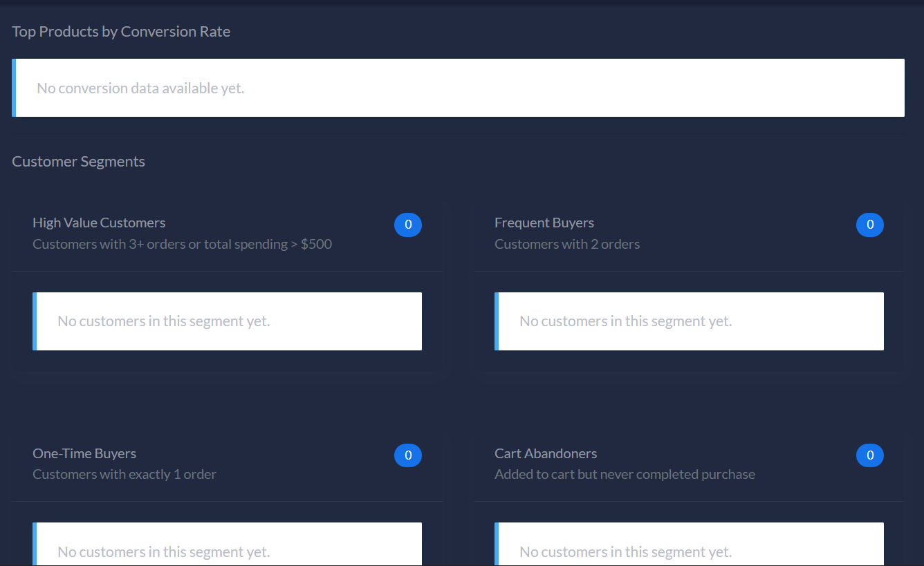924x566 pixels.
Task: Select the blue zero indicator beside Cart Abandoners
Action: 870,455
